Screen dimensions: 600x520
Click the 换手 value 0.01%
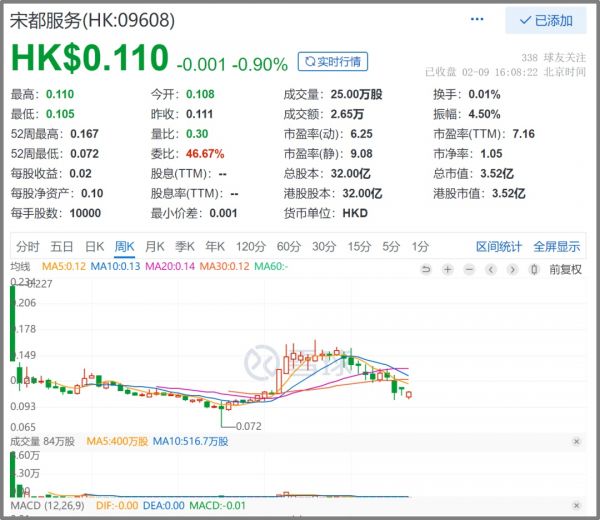point(484,95)
